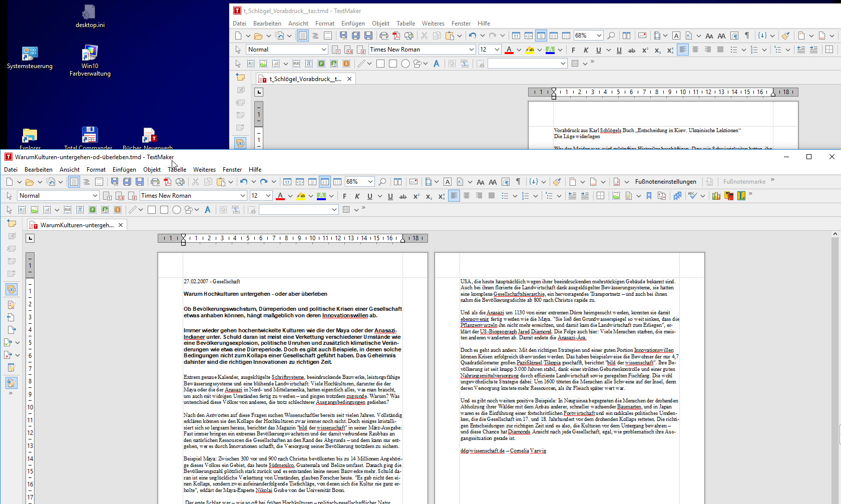Close the t_Schlögel_Vorabdruck document tab
This screenshot has width=841, height=504.
[349, 79]
